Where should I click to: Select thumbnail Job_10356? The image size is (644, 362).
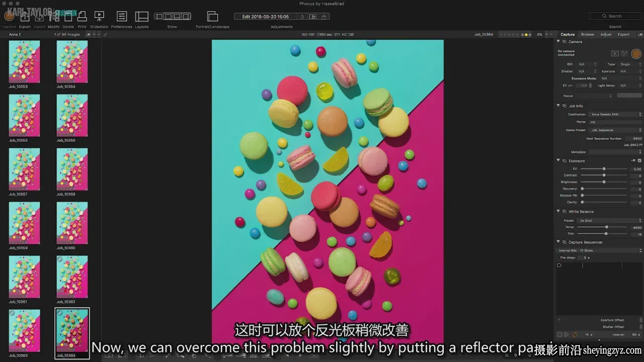coord(72,115)
